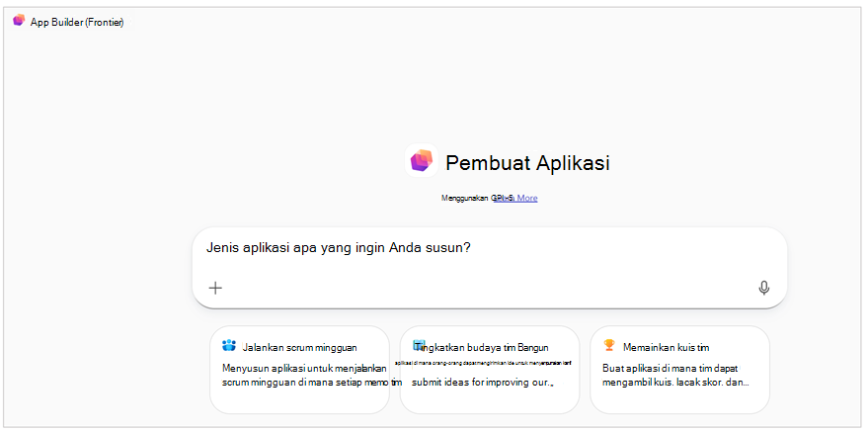The width and height of the screenshot is (868, 432).
Task: Click the 'Jenis aplikasi apa' prompt input field
Action: point(490,268)
